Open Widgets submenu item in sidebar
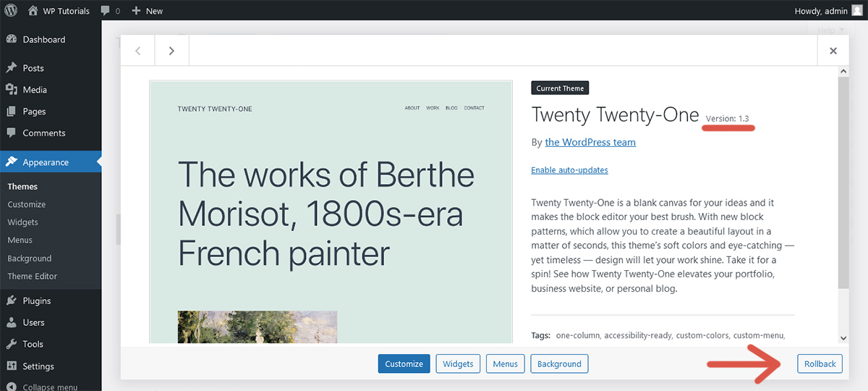This screenshot has height=391, width=868. 23,222
